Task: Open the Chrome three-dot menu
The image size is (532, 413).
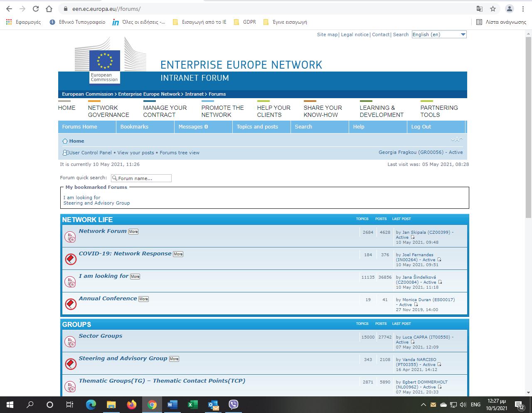Action: 523,9
